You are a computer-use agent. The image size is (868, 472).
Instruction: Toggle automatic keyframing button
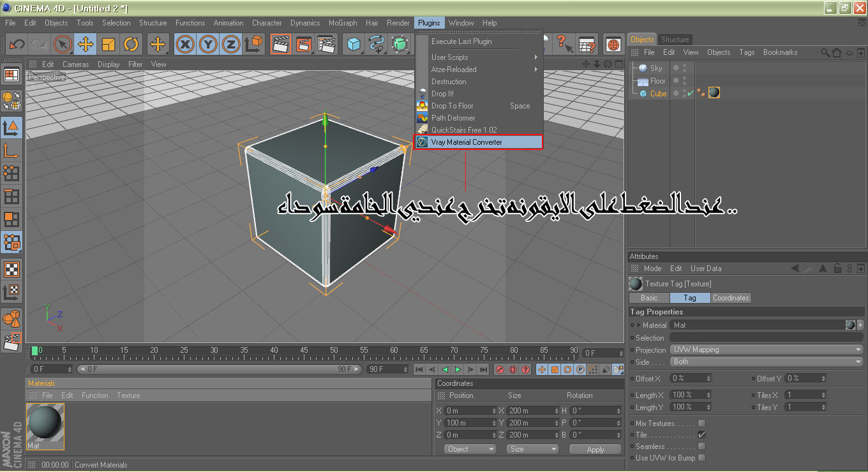click(x=513, y=369)
